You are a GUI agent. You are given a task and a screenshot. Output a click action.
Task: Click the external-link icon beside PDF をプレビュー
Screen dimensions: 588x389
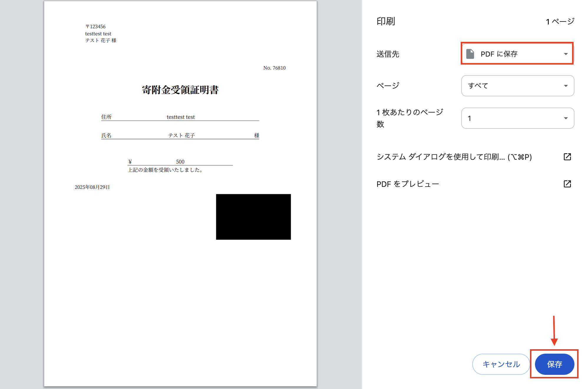coord(567,184)
